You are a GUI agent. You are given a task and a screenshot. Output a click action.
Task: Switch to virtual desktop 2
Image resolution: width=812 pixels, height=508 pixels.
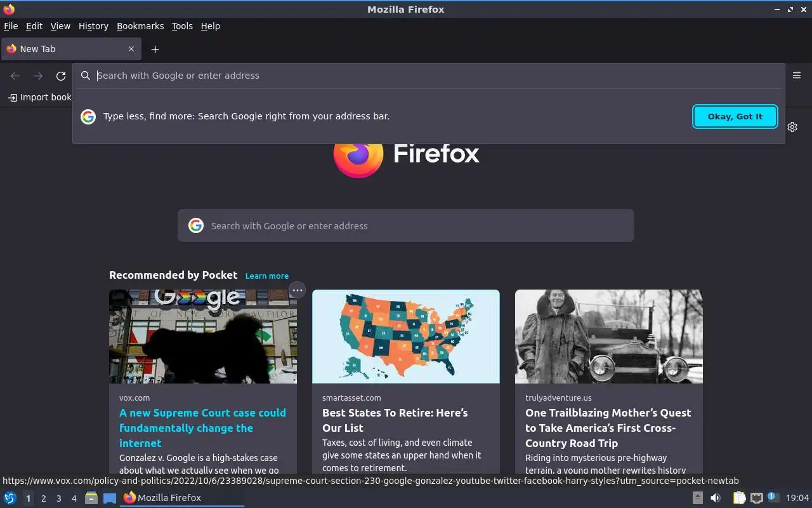tap(43, 498)
